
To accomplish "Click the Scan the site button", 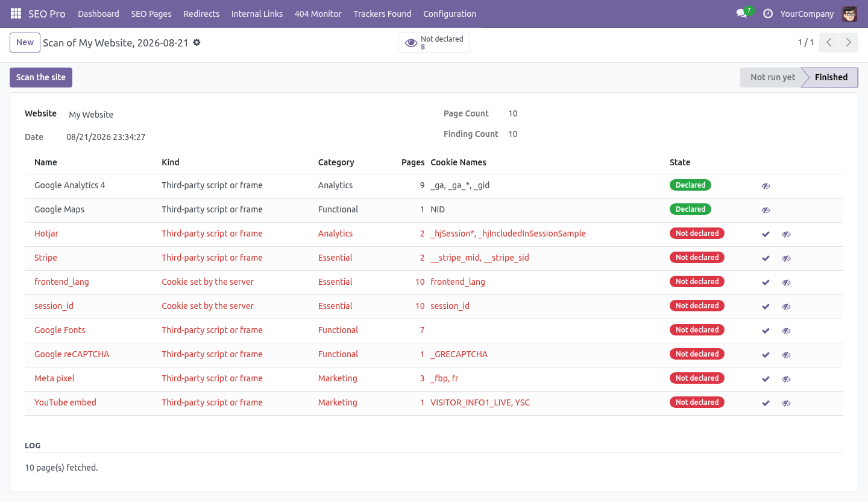I will pyautogui.click(x=41, y=77).
